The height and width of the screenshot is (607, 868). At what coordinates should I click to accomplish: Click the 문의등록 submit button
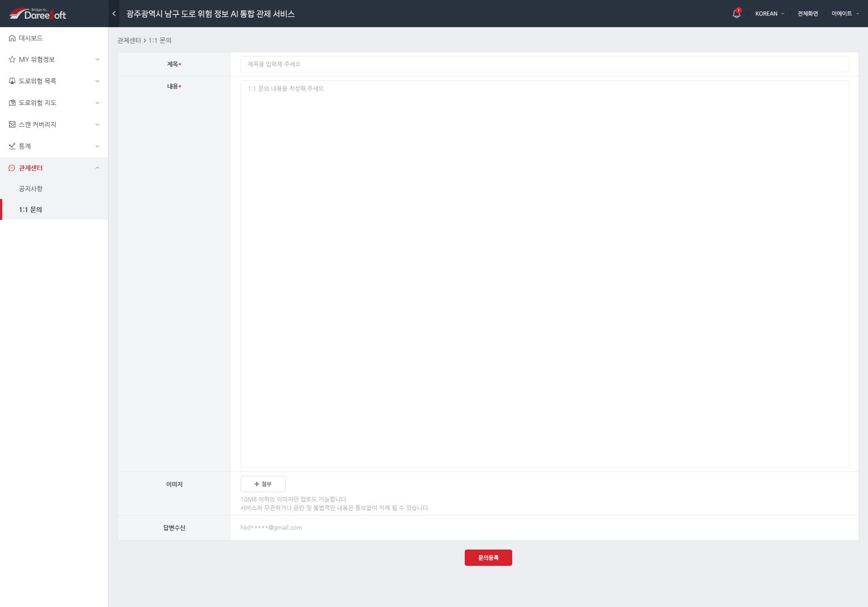[x=488, y=558]
